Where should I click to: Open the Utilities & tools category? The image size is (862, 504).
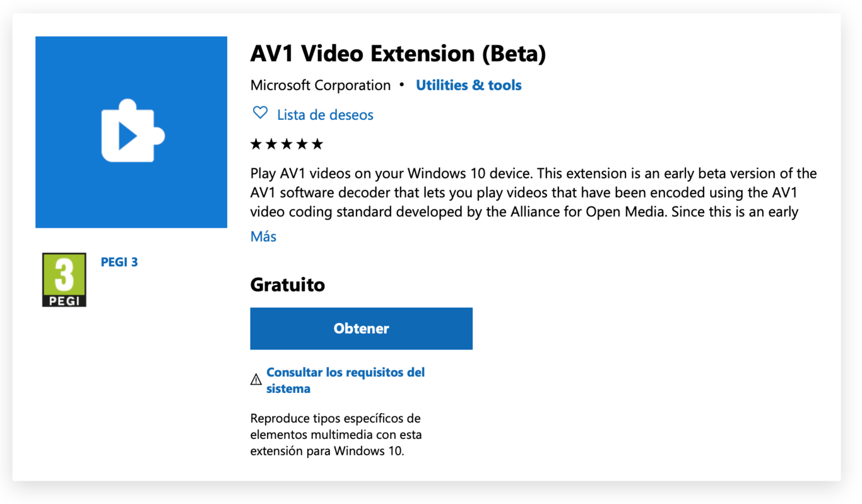coord(469,85)
